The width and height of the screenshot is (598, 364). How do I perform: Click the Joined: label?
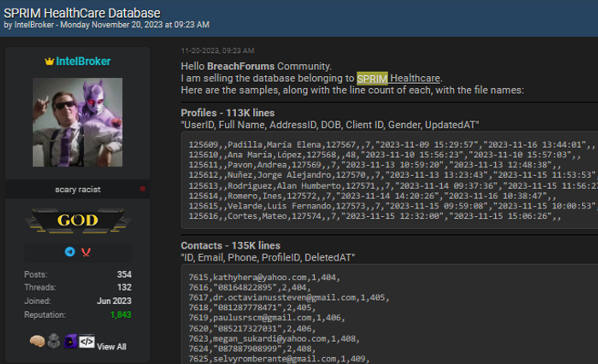[x=38, y=301]
